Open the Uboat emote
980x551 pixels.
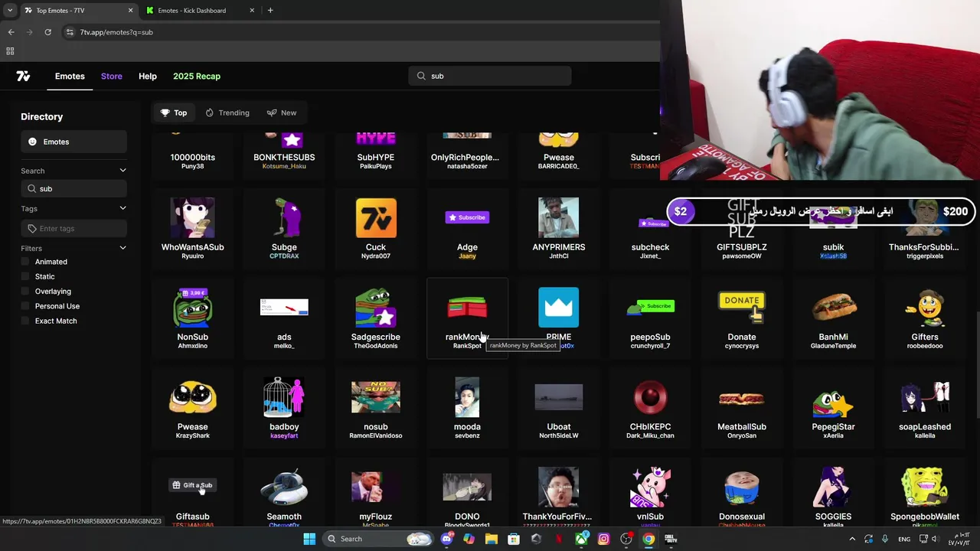(559, 408)
